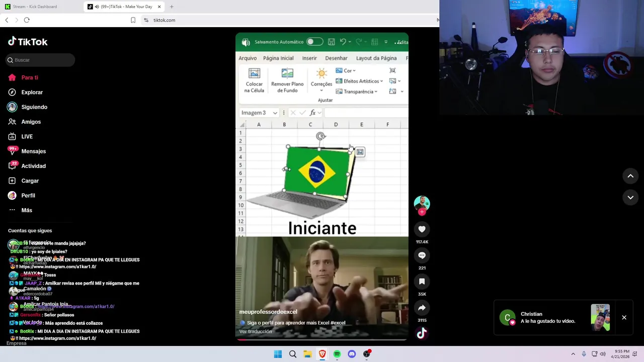The height and width of the screenshot is (362, 644).
Task: Go to the previous video with up arrow
Action: (x=630, y=176)
